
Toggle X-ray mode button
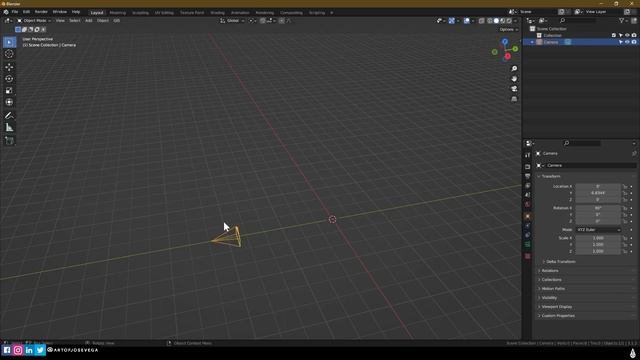482,21
